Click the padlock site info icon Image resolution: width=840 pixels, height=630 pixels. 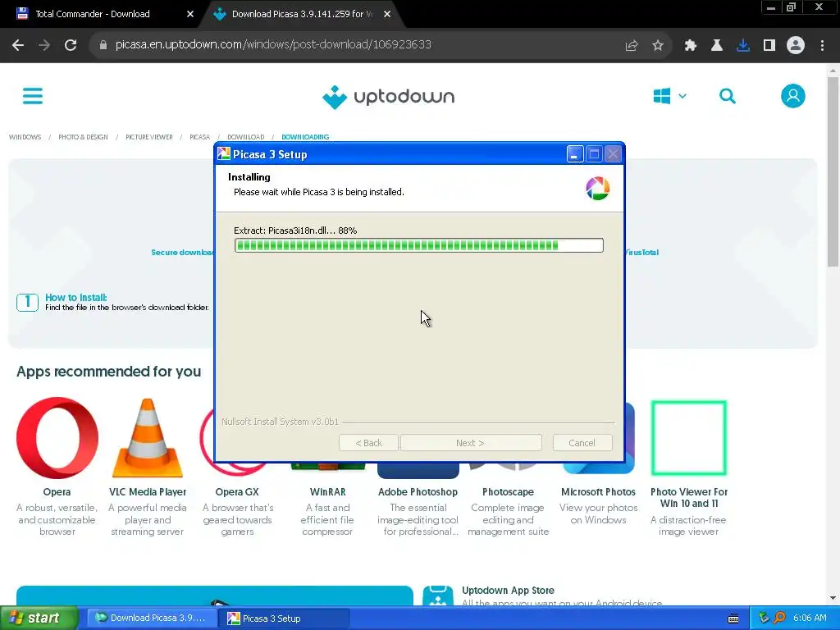point(103,45)
